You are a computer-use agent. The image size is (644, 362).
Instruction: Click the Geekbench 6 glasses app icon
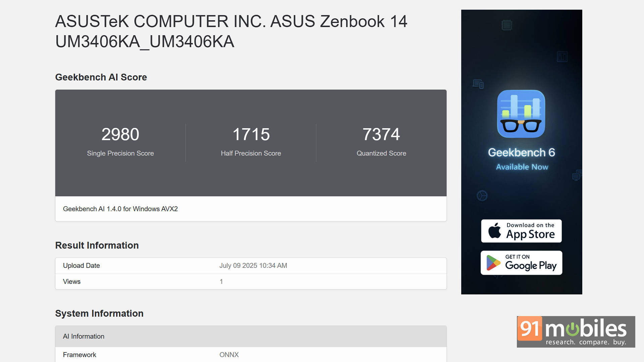pyautogui.click(x=521, y=114)
